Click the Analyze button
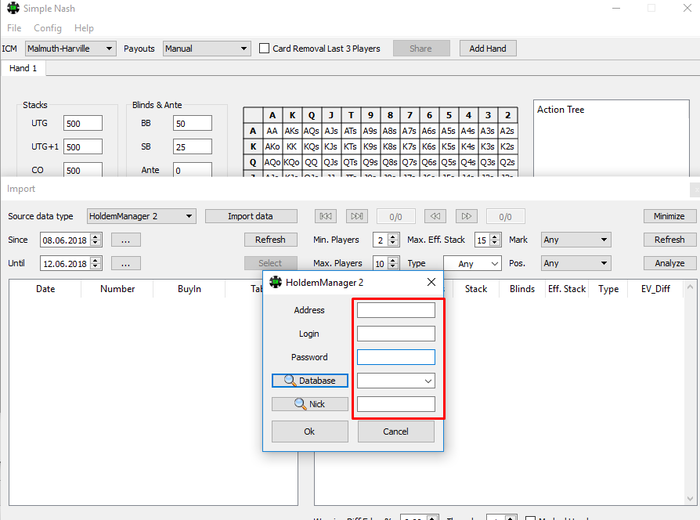 coord(670,263)
